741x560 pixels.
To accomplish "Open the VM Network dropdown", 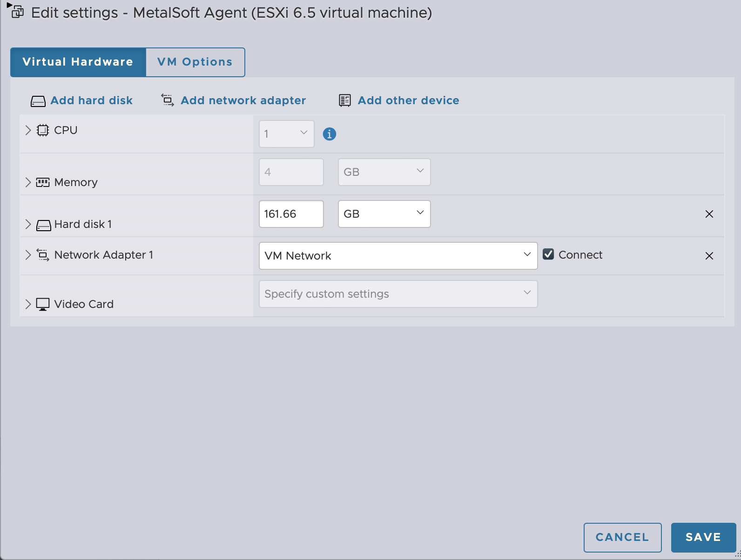I will [x=398, y=256].
